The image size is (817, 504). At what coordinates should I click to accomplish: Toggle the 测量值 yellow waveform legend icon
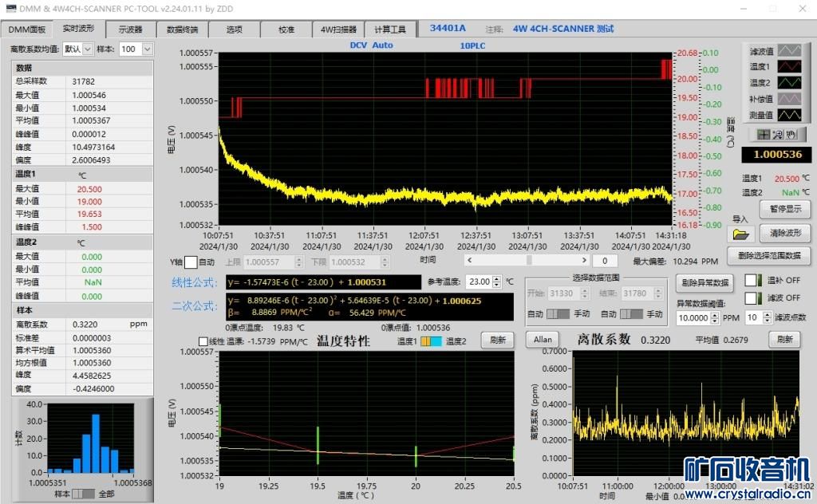(x=789, y=115)
